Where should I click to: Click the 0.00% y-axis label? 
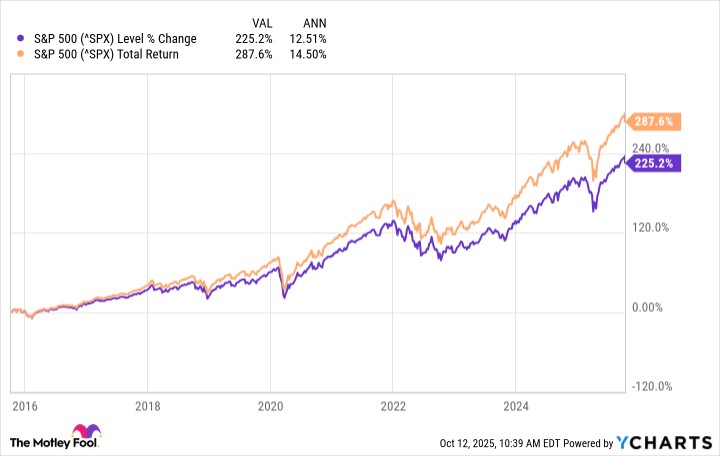click(x=651, y=307)
